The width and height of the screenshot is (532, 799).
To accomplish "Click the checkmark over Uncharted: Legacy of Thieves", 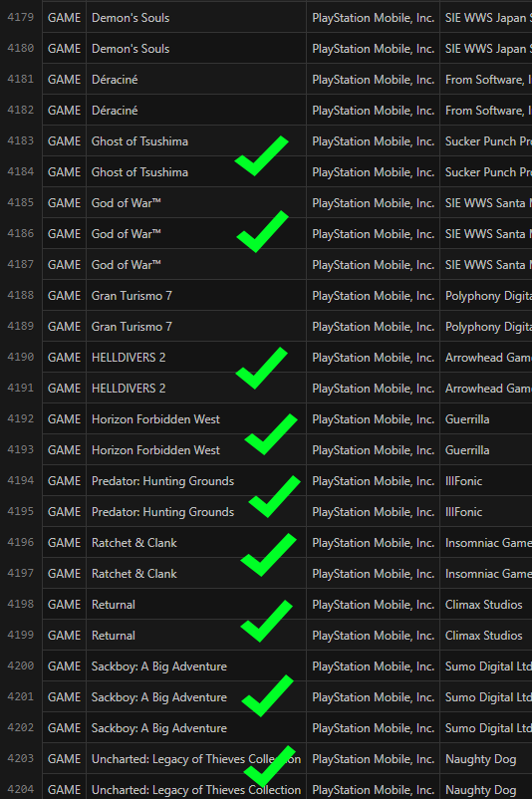I will tap(270, 766).
